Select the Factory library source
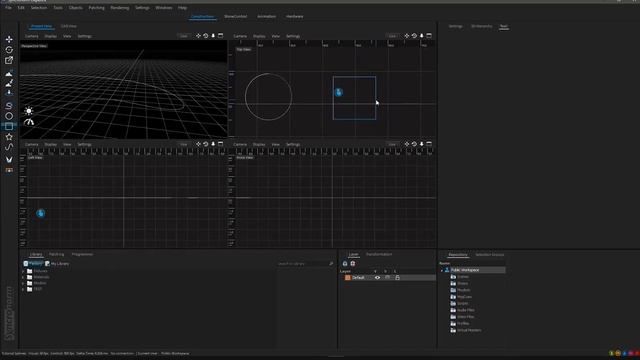The image size is (640, 360). tap(33, 264)
